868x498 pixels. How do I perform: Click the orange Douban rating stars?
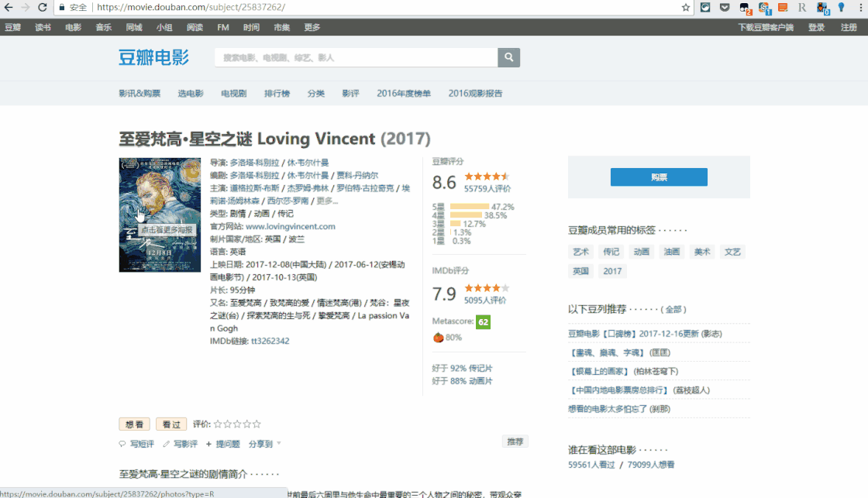click(487, 177)
